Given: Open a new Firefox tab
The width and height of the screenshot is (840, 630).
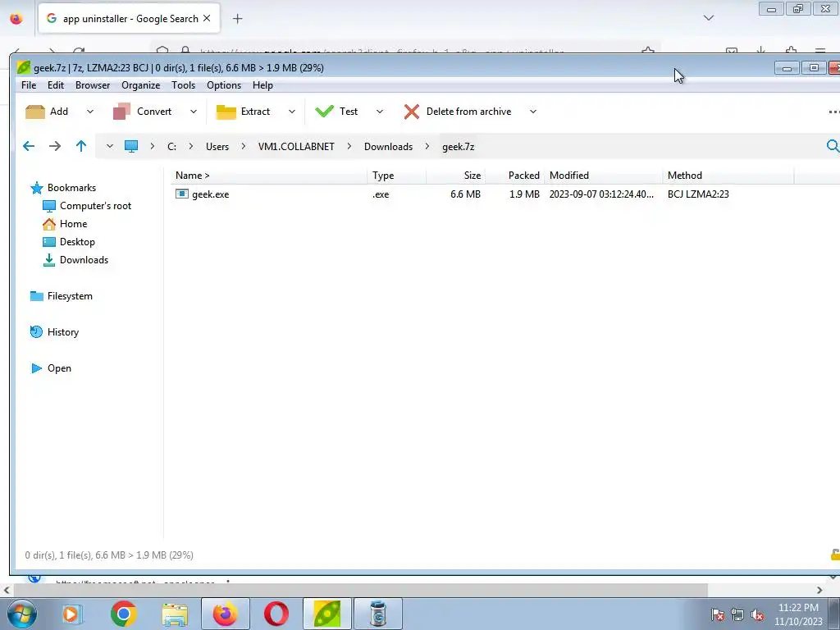Looking at the screenshot, I should pyautogui.click(x=238, y=19).
